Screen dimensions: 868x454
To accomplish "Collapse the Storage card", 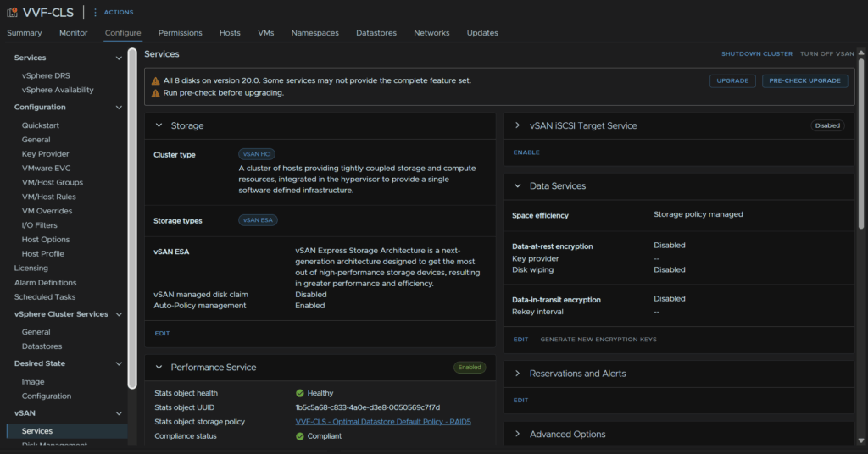I will tap(159, 125).
